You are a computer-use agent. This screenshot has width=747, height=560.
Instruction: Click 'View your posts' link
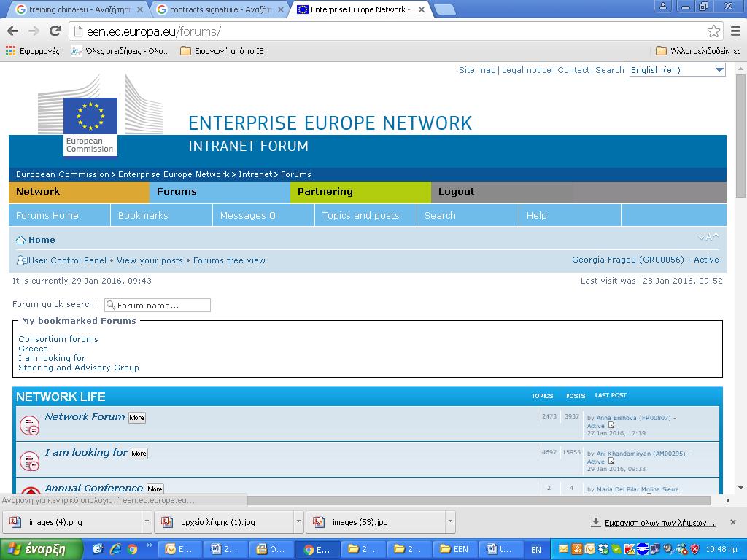(150, 260)
